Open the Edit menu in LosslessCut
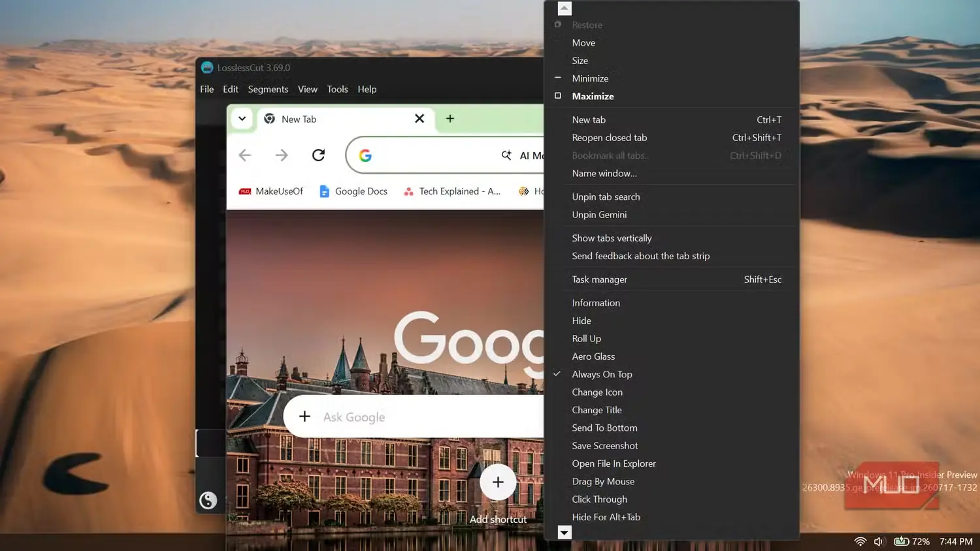The width and height of the screenshot is (980, 551). pos(231,89)
